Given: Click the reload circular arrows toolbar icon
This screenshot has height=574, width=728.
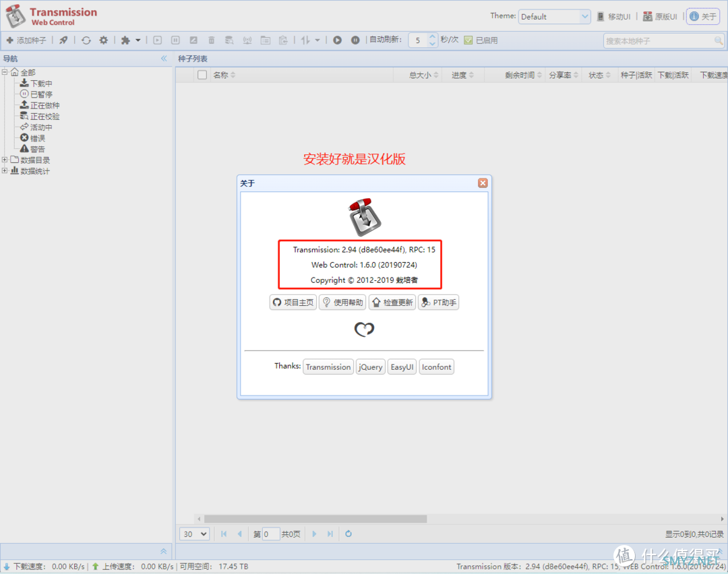Looking at the screenshot, I should (x=86, y=40).
